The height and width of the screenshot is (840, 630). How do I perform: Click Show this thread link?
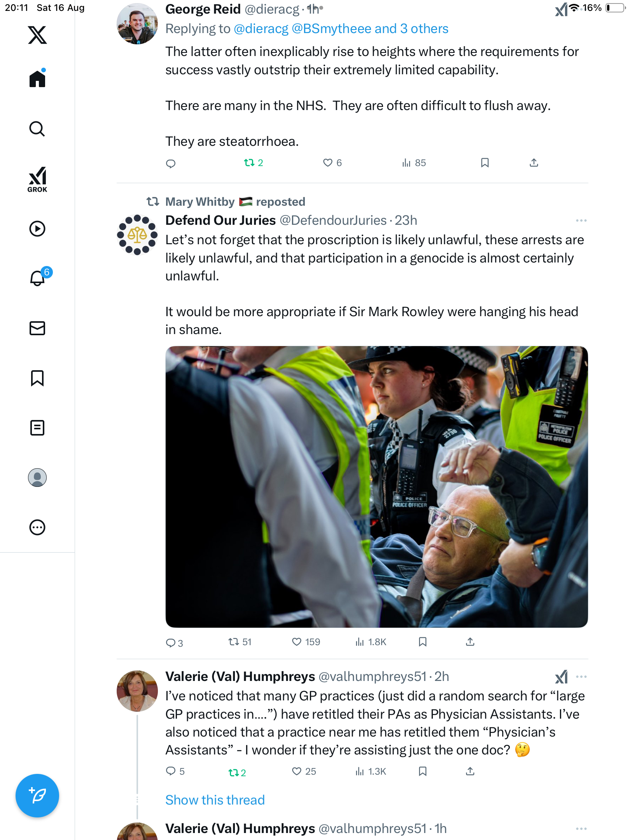coord(215,800)
